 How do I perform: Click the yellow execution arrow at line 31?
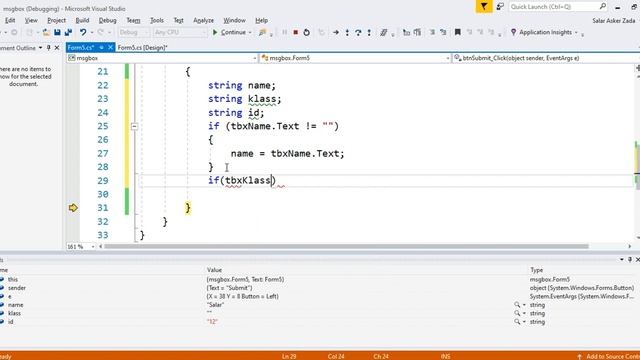point(73,208)
